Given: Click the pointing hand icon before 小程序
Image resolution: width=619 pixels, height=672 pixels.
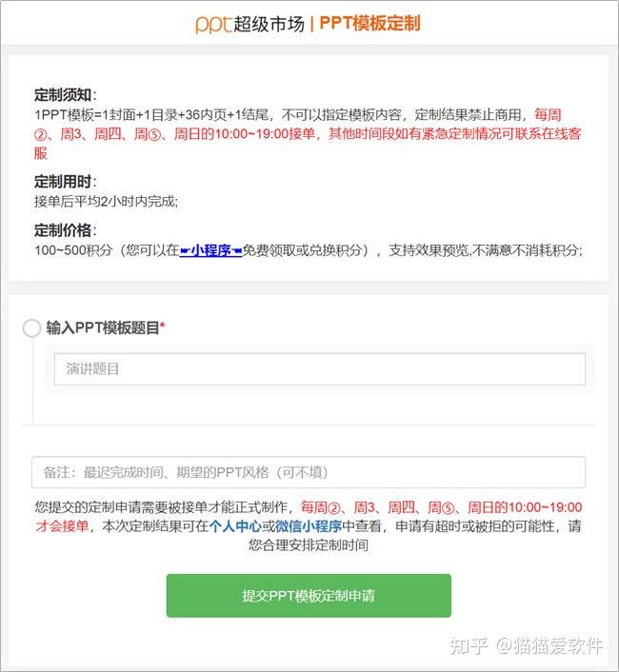Looking at the screenshot, I should click(185, 250).
